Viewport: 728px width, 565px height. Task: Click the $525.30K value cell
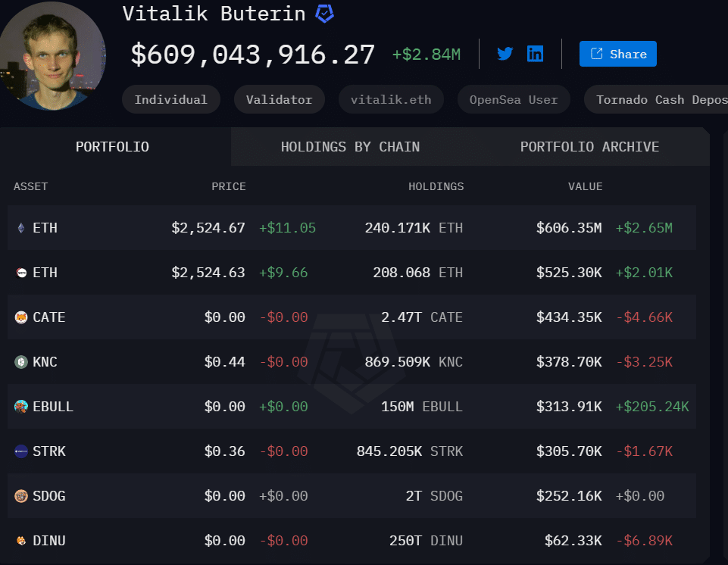coord(569,273)
